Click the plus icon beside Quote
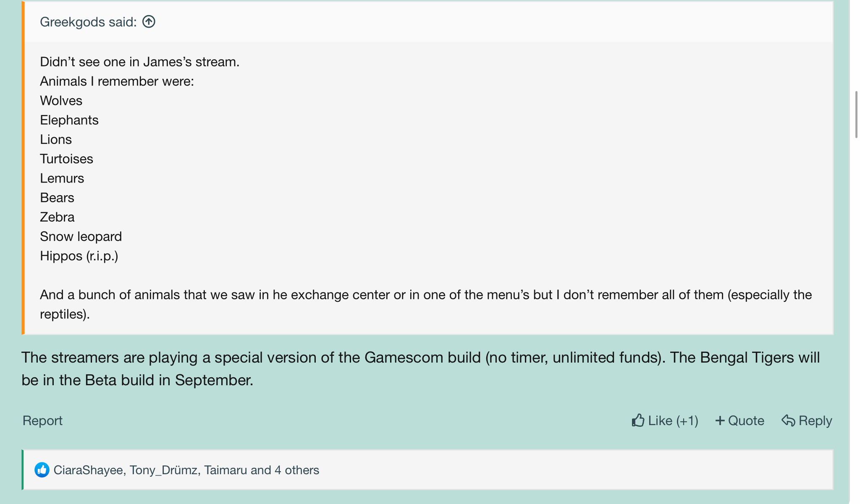860x504 pixels. click(x=720, y=420)
